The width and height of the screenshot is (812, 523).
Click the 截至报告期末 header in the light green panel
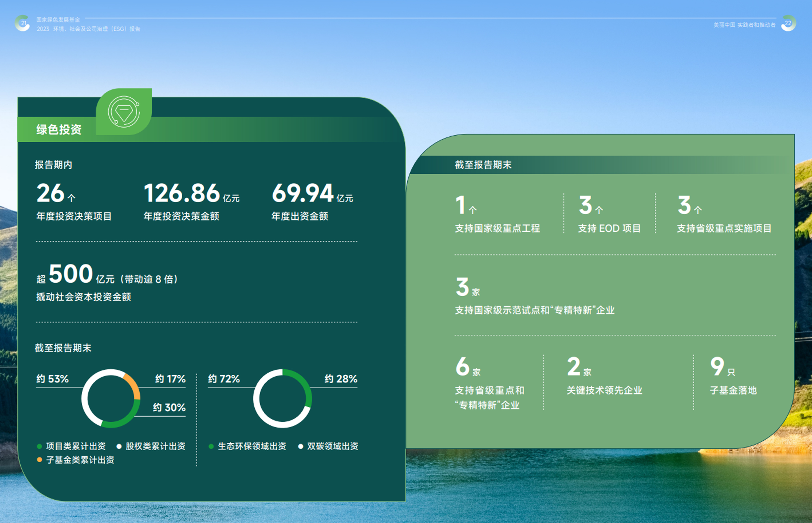point(483,165)
